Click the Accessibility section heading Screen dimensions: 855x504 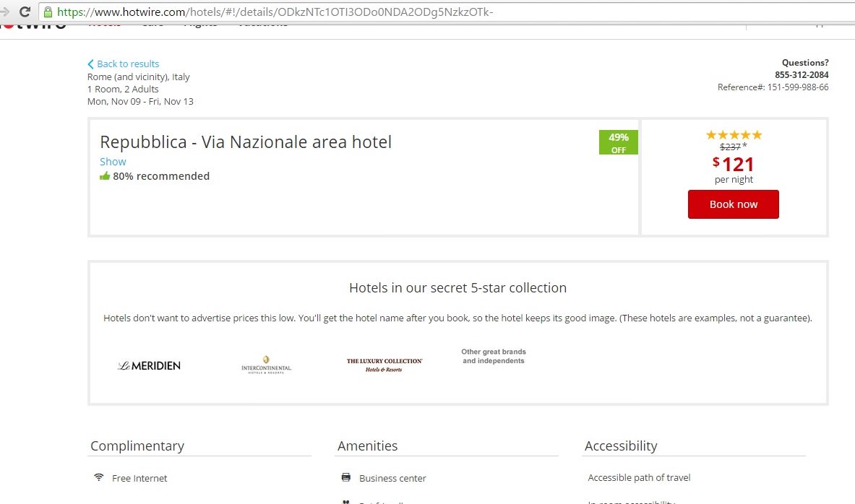click(621, 446)
